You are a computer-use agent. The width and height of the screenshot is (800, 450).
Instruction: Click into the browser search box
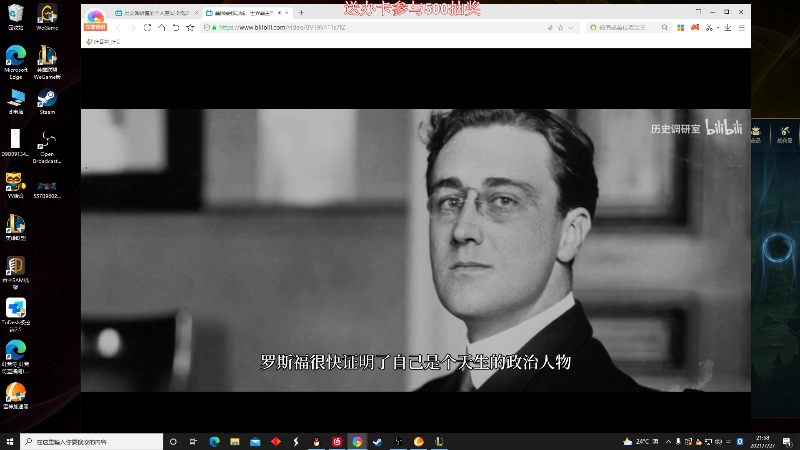pyautogui.click(x=627, y=28)
